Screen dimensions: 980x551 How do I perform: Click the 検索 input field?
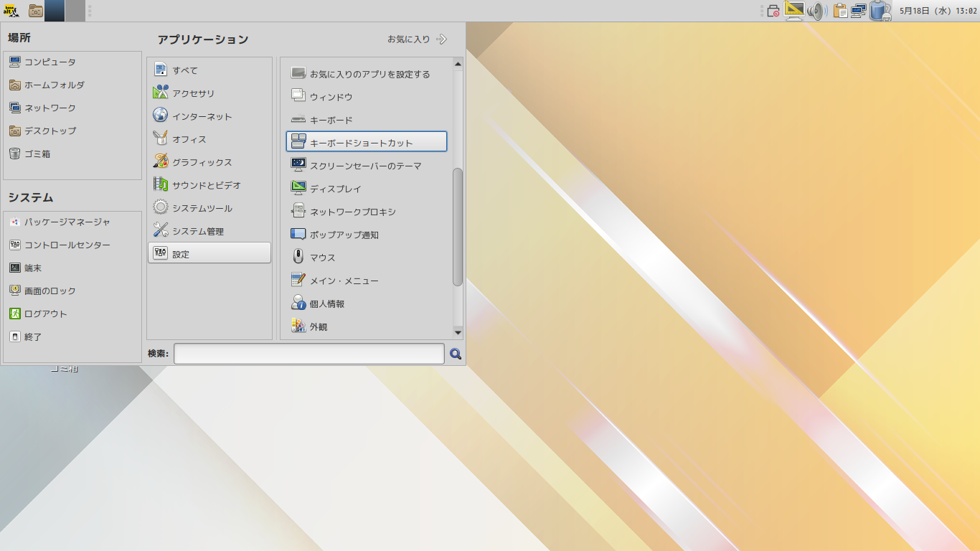click(x=309, y=354)
